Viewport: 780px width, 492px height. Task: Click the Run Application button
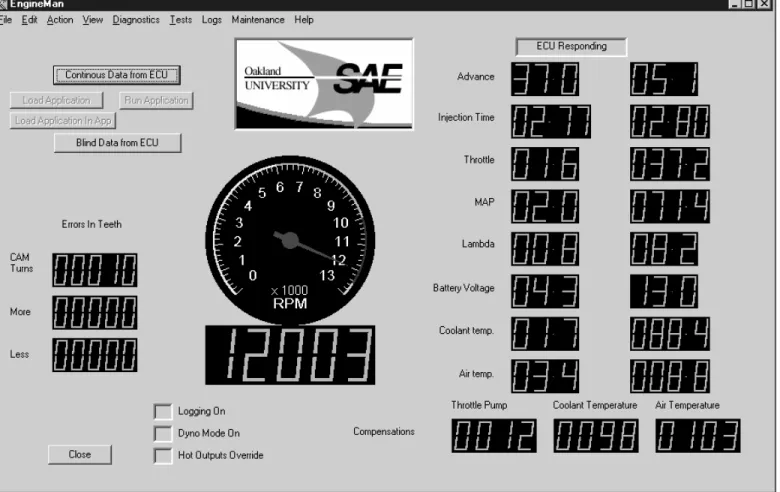156,100
